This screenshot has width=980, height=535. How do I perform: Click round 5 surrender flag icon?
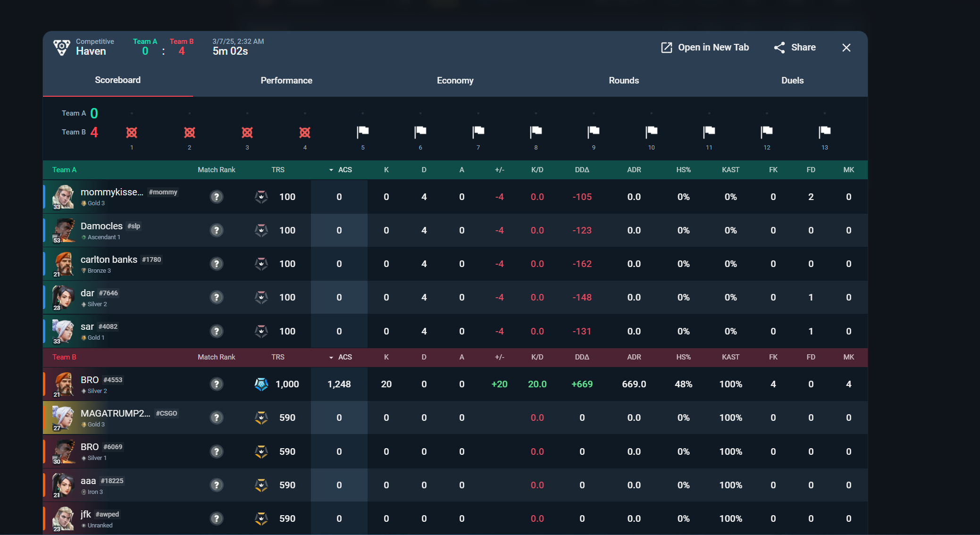coord(362,132)
